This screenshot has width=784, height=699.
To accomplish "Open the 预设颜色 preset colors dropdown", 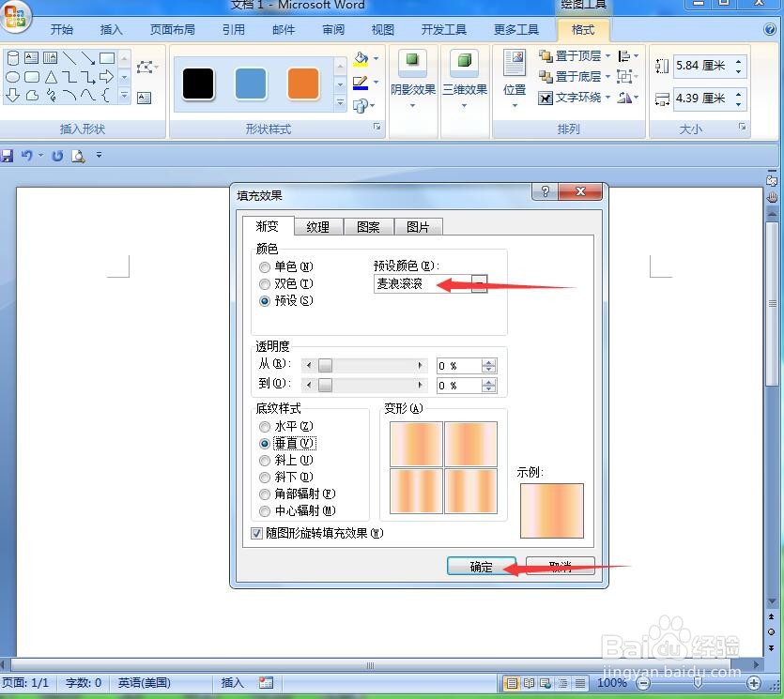I will coord(479,284).
